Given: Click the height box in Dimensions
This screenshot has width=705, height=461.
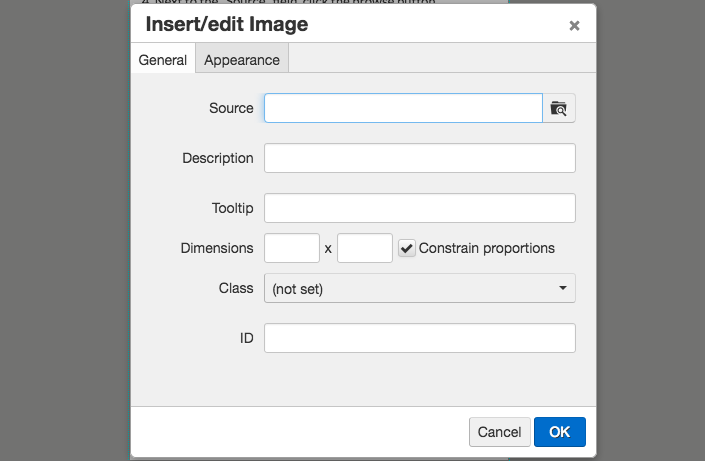Looking at the screenshot, I should click(365, 248).
